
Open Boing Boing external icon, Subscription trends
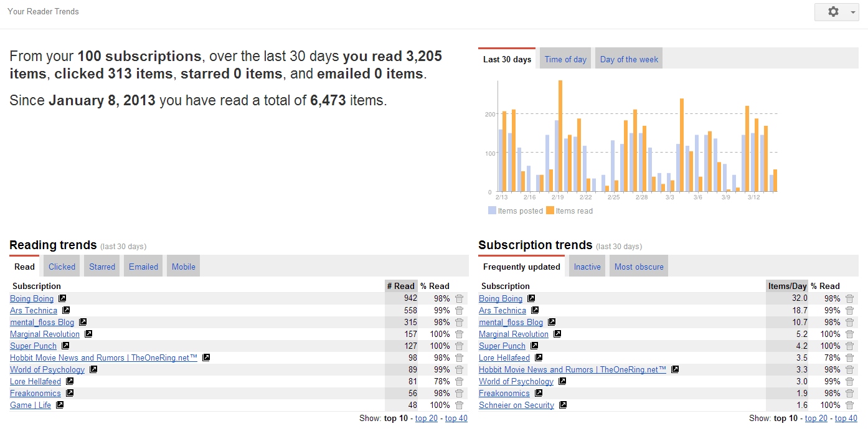point(531,298)
